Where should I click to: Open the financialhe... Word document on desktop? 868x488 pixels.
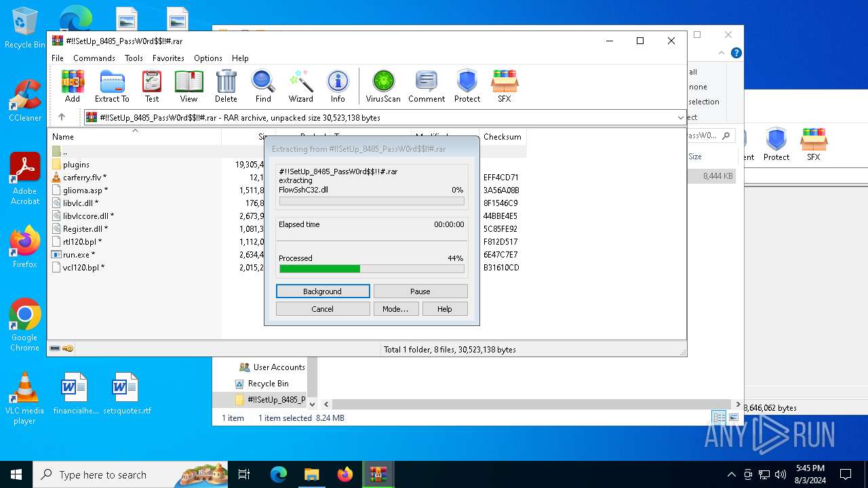coord(75,394)
